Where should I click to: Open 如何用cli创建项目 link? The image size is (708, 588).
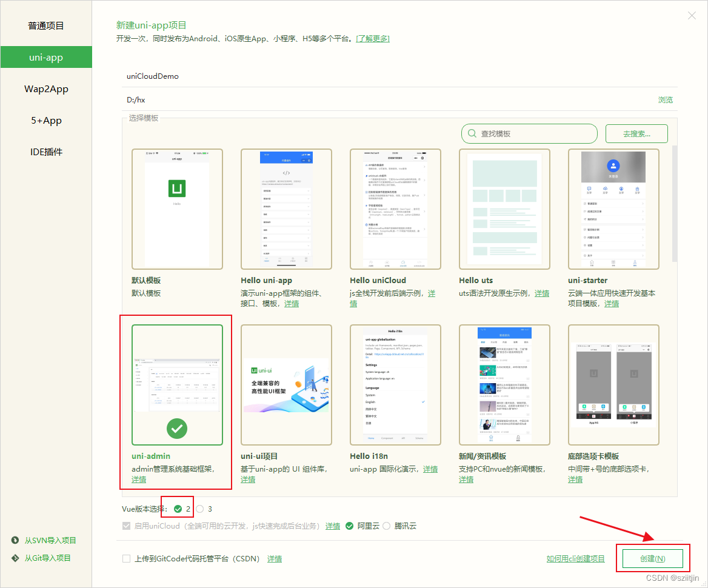point(575,559)
